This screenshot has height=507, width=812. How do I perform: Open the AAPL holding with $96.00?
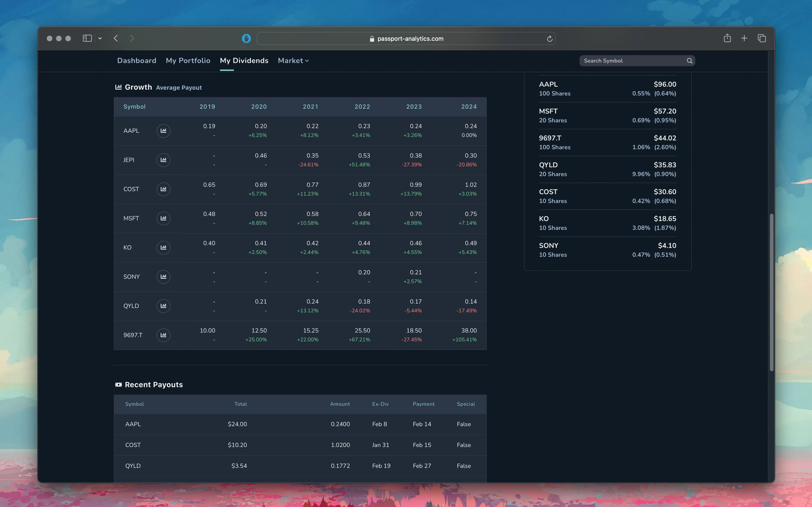click(607, 89)
